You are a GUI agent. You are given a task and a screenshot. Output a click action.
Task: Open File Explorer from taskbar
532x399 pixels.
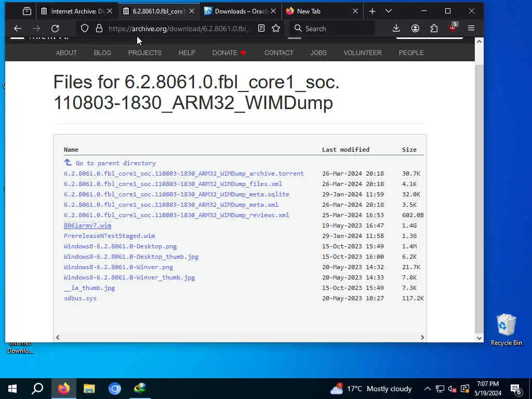[89, 389]
